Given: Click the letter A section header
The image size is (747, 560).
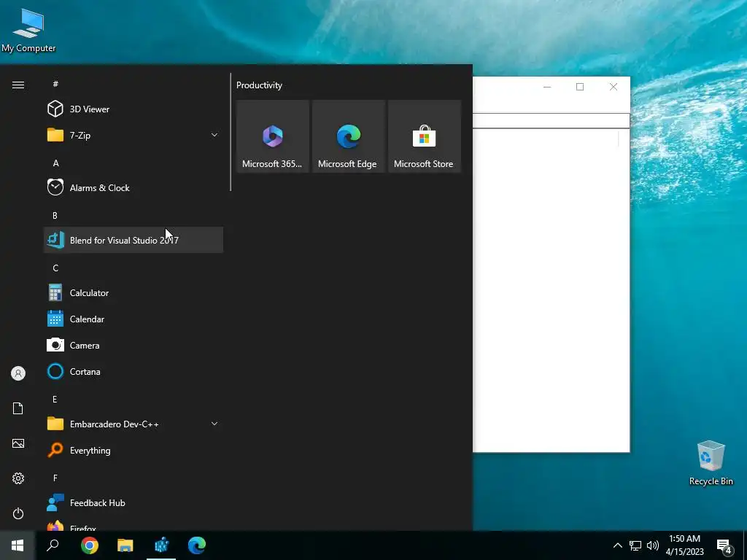Looking at the screenshot, I should pyautogui.click(x=55, y=163).
